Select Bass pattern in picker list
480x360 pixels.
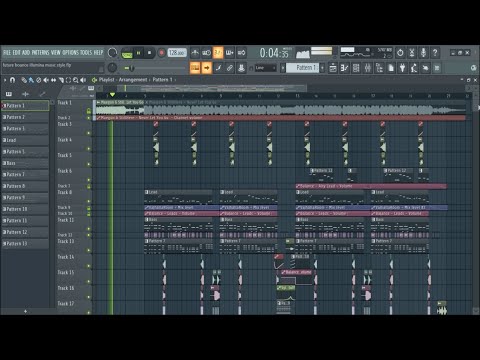coord(25,163)
